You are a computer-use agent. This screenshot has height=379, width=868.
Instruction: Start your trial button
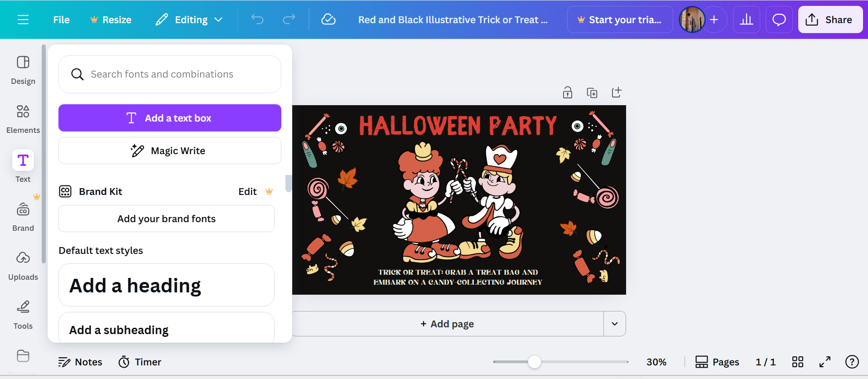(x=620, y=19)
